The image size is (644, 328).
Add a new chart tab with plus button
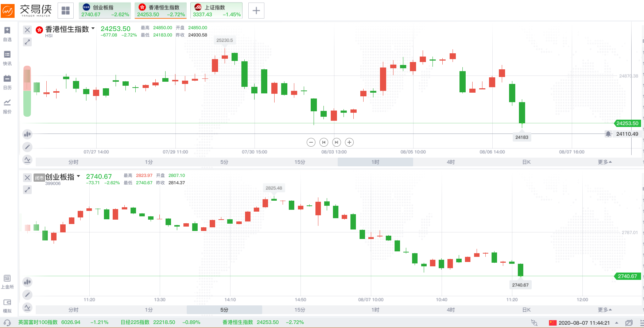point(256,11)
